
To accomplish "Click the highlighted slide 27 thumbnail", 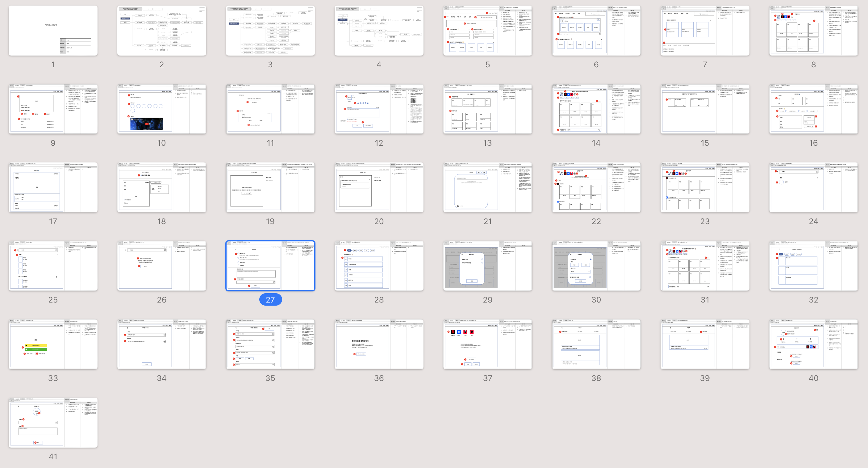I will (270, 266).
